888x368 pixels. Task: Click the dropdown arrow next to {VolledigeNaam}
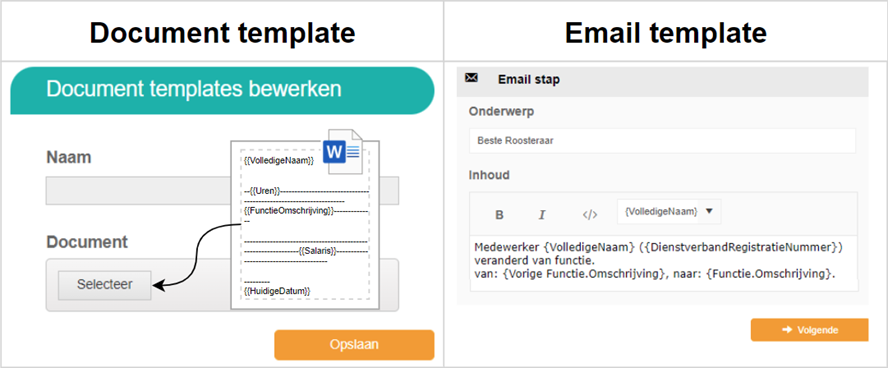(709, 211)
